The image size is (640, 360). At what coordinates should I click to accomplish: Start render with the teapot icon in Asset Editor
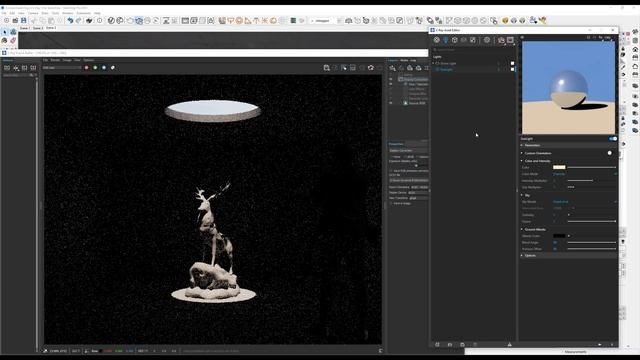click(501, 40)
